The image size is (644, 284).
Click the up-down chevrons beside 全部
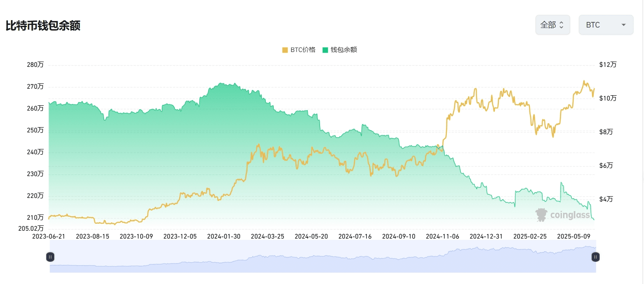point(561,25)
